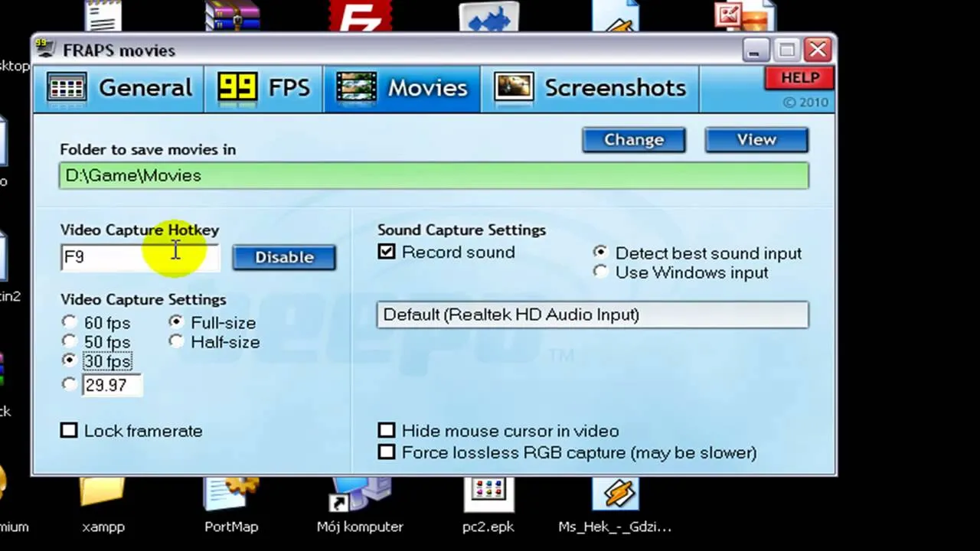Screen dimensions: 980x551
Task: Select the 60 fps radio button
Action: click(70, 322)
